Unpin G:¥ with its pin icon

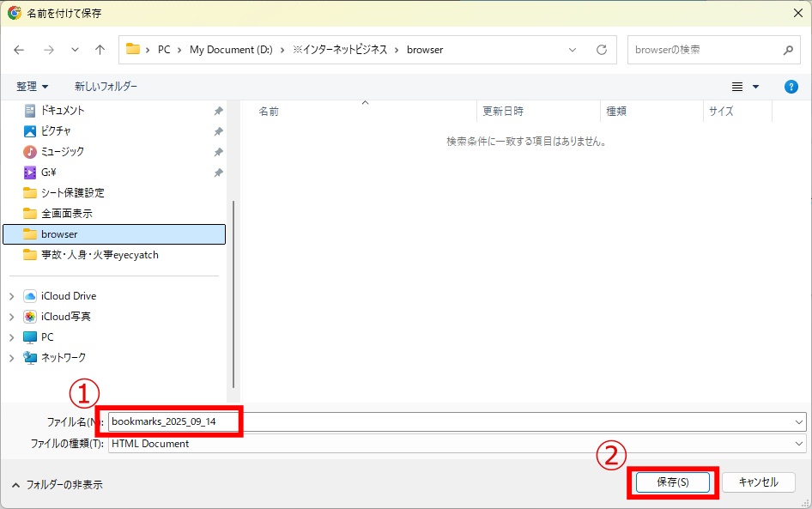pos(219,173)
